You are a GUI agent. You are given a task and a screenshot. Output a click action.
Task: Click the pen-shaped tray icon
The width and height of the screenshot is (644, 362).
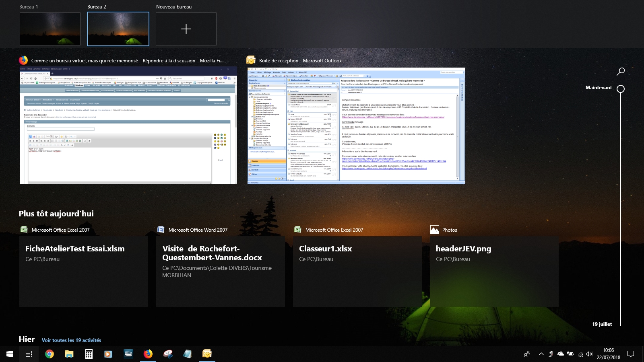pyautogui.click(x=551, y=354)
